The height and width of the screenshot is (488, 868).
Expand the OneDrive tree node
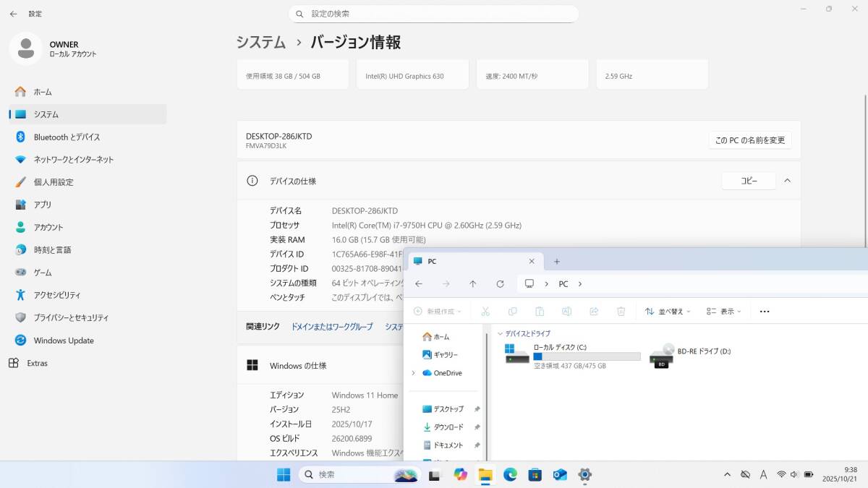(413, 373)
